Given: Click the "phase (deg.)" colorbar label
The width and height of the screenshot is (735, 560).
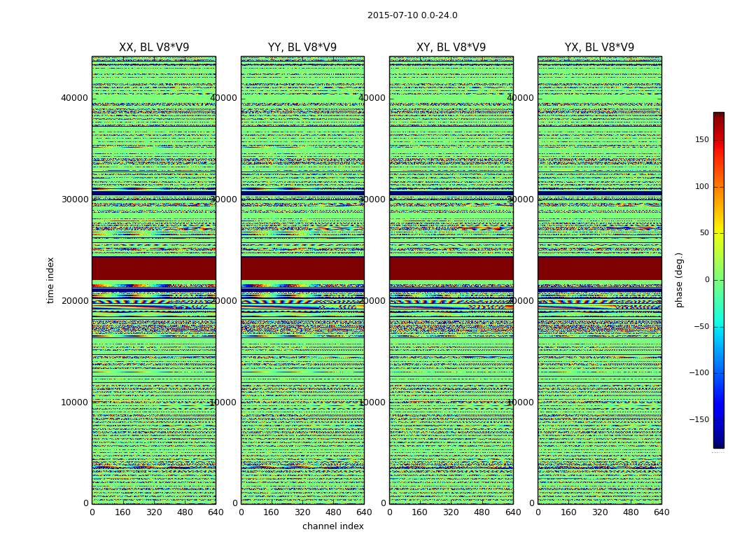Looking at the screenshot, I should pos(679,280).
